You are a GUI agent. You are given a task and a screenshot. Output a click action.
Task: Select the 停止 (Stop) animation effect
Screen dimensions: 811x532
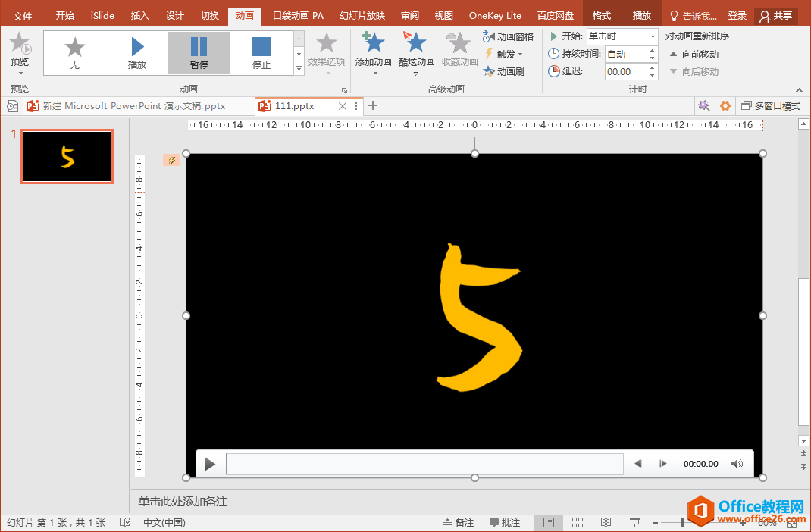261,53
